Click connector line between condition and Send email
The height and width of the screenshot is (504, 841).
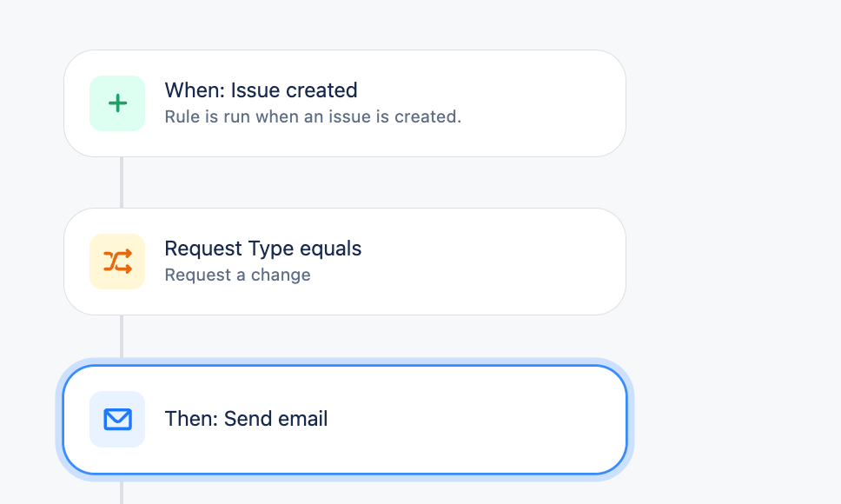(x=122, y=336)
